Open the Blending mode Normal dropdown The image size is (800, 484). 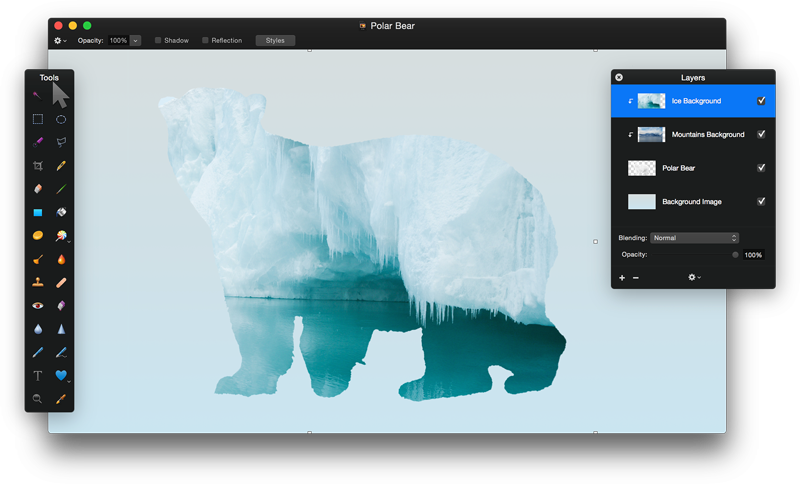coord(694,238)
